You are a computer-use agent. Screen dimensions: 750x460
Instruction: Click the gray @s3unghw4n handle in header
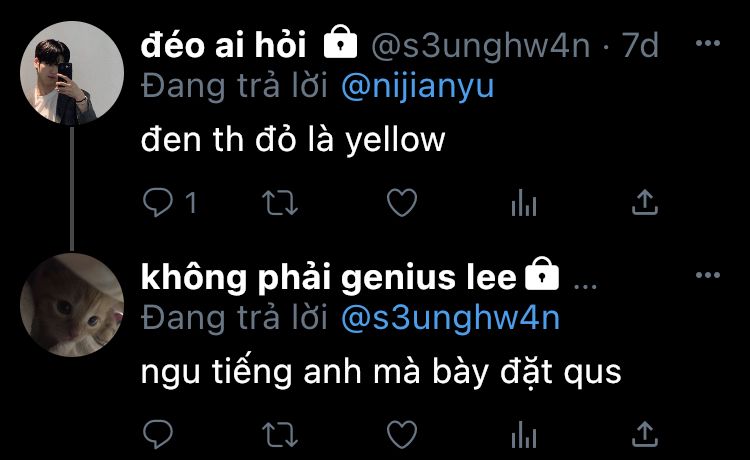coord(480,46)
